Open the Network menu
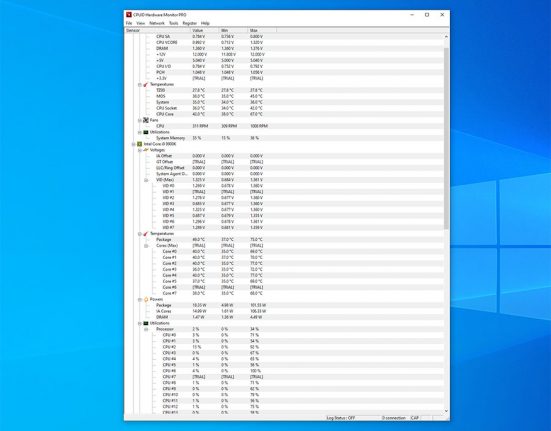 coord(157,23)
